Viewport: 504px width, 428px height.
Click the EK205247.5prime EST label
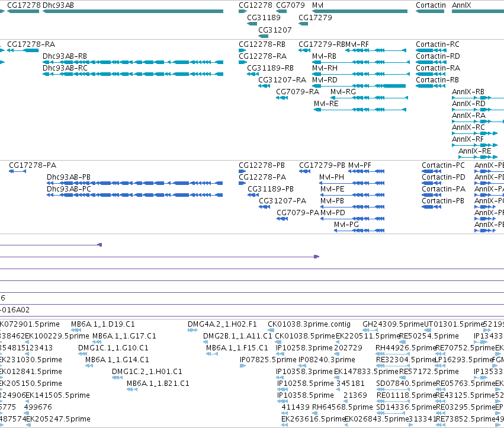(58, 419)
